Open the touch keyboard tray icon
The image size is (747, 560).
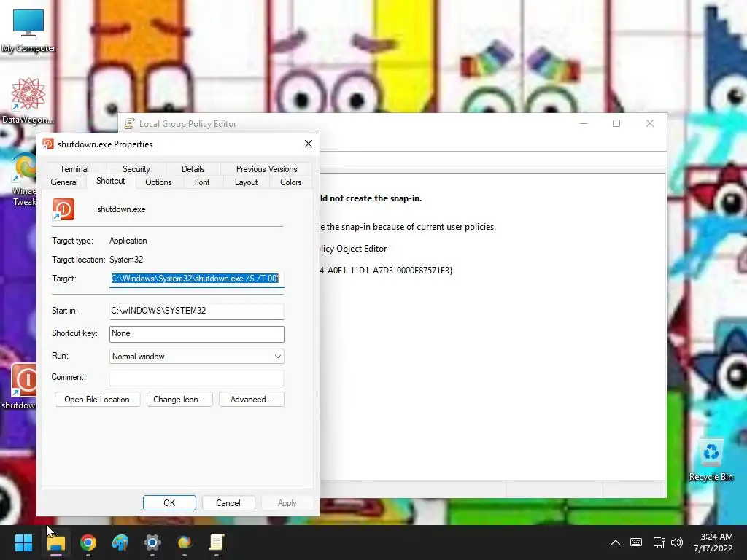[636, 542]
